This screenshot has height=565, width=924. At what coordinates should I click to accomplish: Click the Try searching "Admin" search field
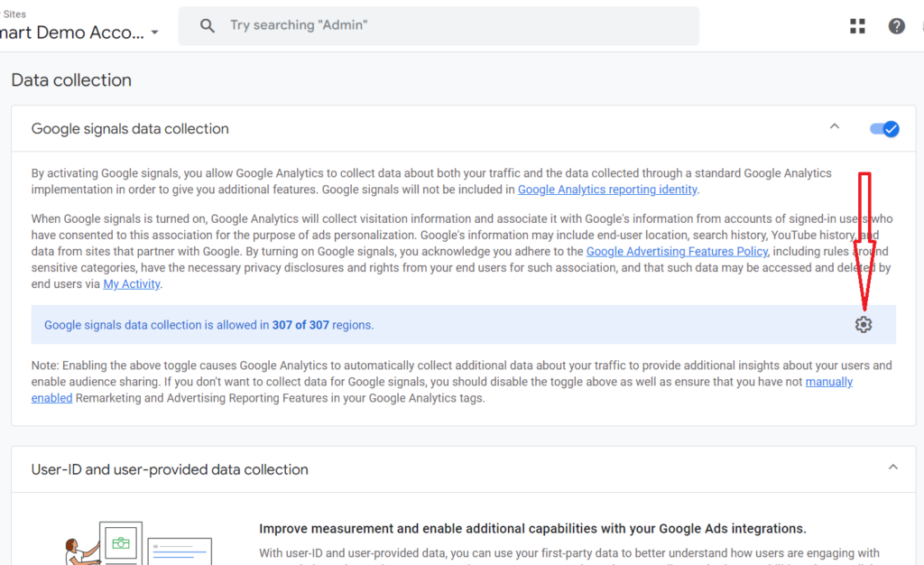tap(439, 26)
